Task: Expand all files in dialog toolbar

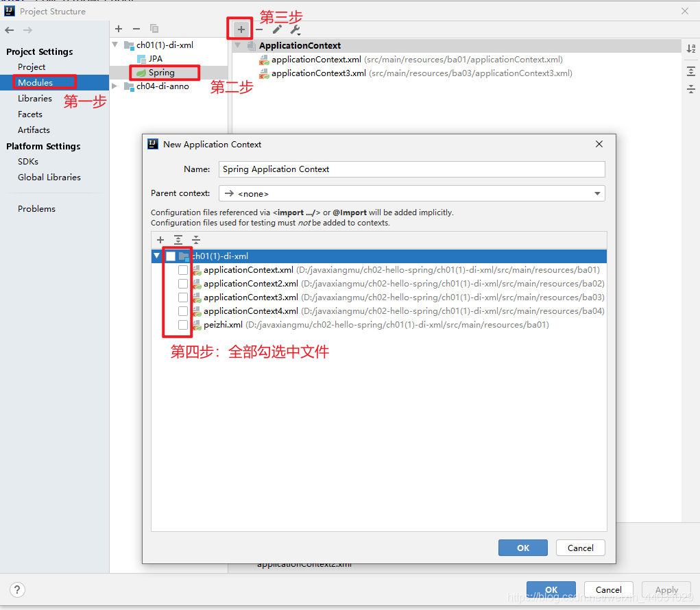Action: point(178,240)
